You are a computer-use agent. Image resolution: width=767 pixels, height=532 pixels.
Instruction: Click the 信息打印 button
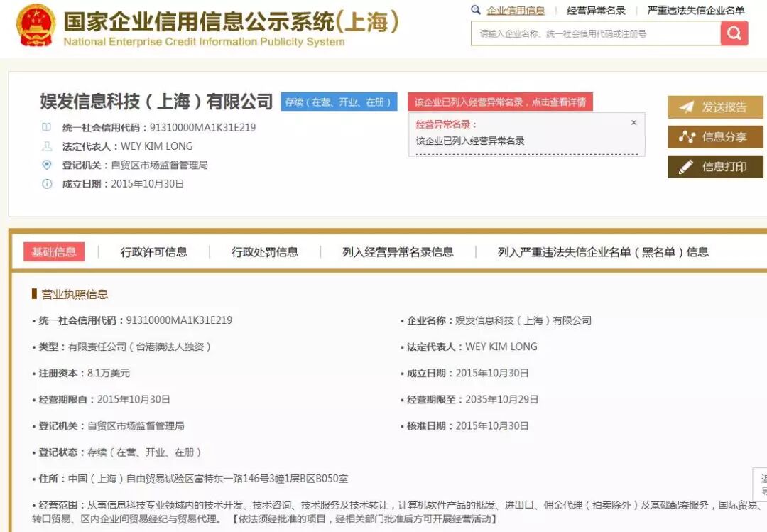pos(715,167)
